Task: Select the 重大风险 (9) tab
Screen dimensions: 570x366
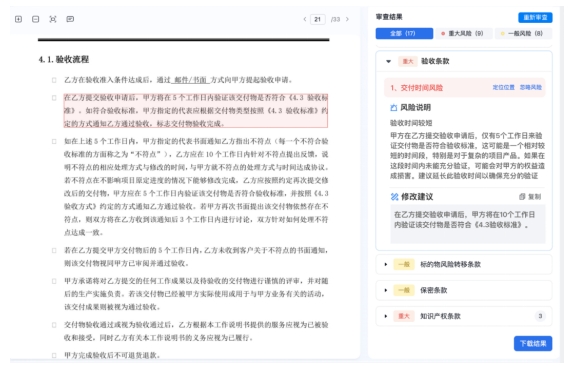Action: pyautogui.click(x=463, y=33)
